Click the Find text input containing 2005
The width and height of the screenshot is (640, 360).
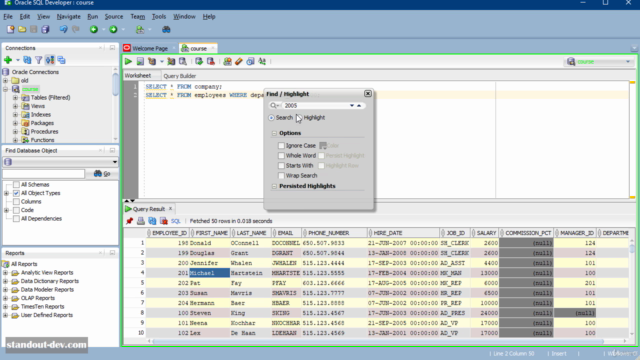coord(315,105)
